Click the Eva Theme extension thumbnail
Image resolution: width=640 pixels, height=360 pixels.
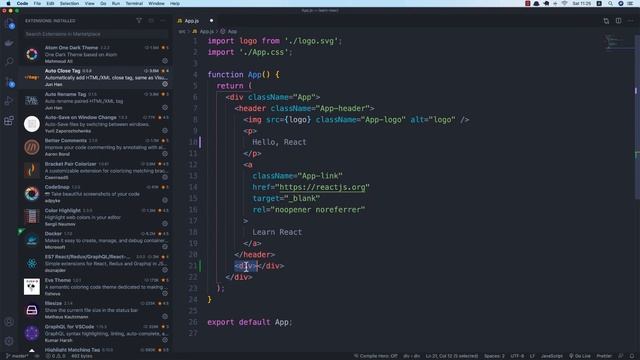click(32, 287)
